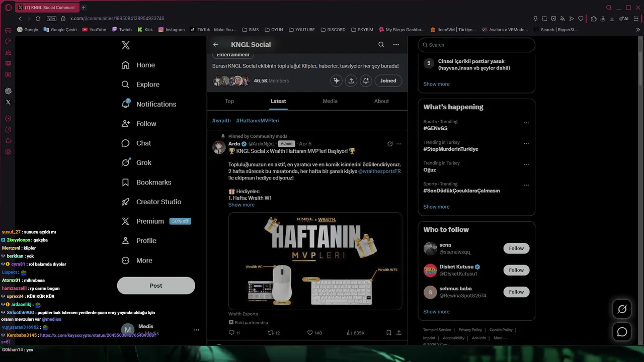Image resolution: width=644 pixels, height=362 pixels.
Task: Click the X search input field
Action: pyautogui.click(x=476, y=45)
